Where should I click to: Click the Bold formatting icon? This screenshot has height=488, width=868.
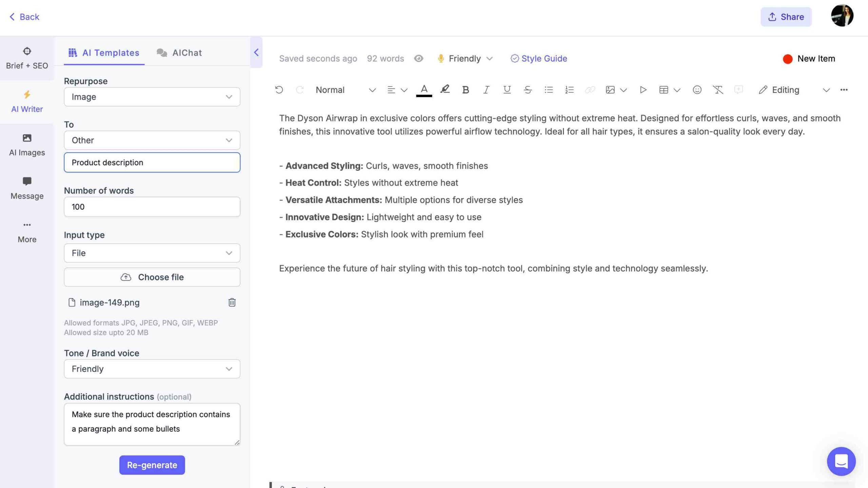pos(465,90)
